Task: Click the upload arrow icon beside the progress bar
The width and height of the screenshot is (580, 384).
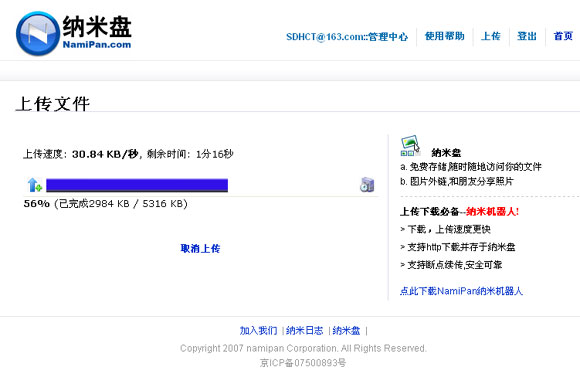Action: point(35,185)
